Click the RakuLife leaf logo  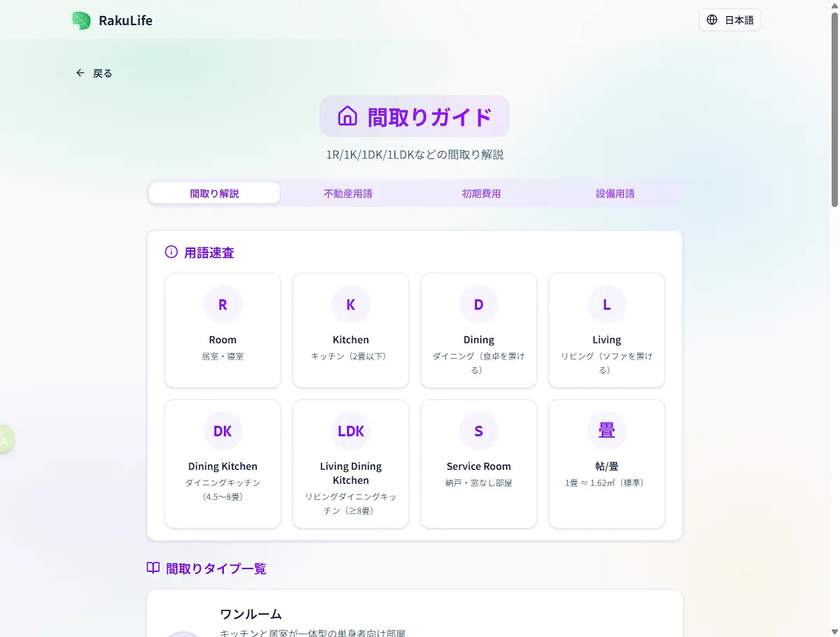pos(81,20)
